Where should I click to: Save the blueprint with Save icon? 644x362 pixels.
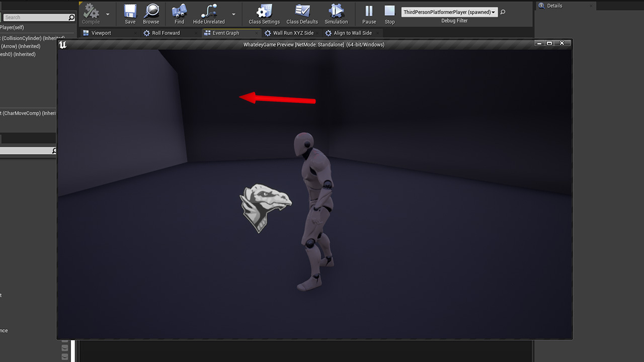point(130,14)
